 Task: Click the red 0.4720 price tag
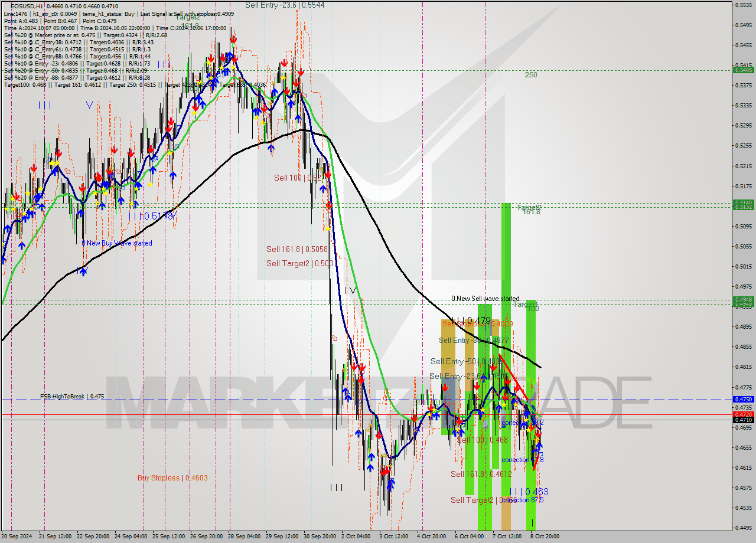point(743,415)
